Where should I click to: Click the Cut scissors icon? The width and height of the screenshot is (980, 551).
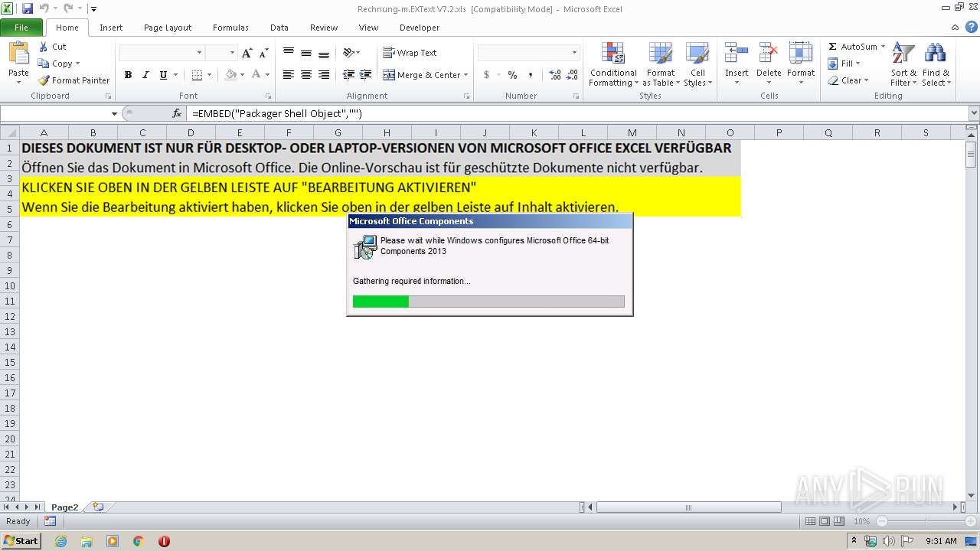click(x=44, y=47)
